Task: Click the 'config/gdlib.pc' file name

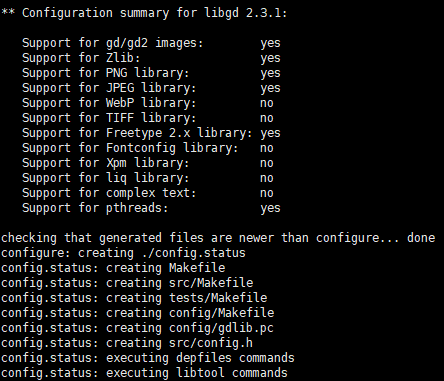Action: pos(222,328)
